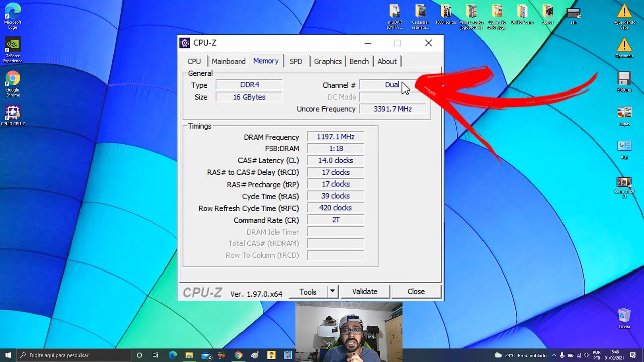This screenshot has height=362, width=644.
Task: Select the Google Chrome desktop icon
Action: point(13,84)
